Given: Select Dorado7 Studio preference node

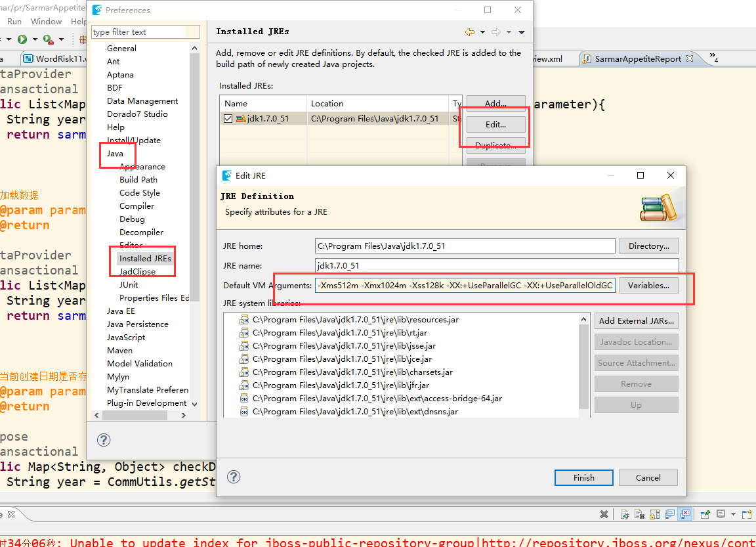Looking at the screenshot, I should [137, 114].
